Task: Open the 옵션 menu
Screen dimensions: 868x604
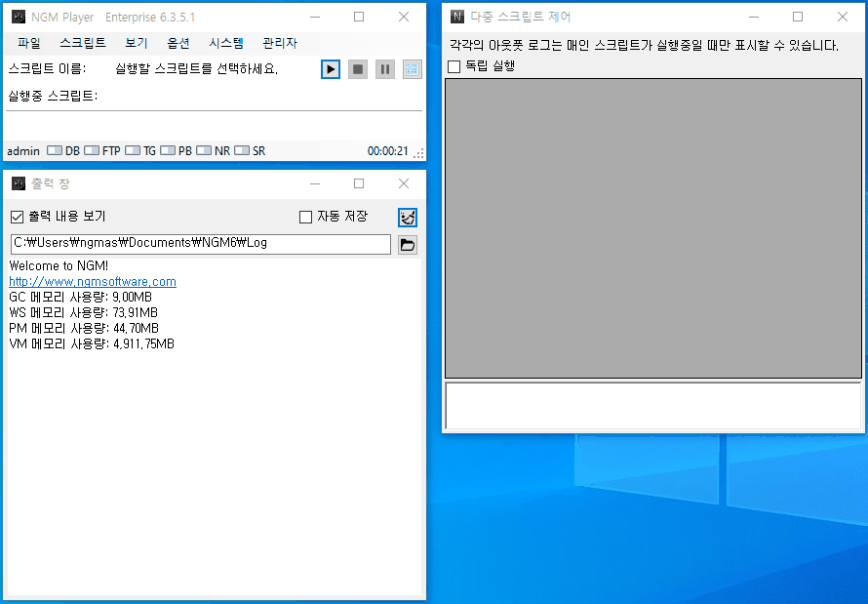Action: 178,43
